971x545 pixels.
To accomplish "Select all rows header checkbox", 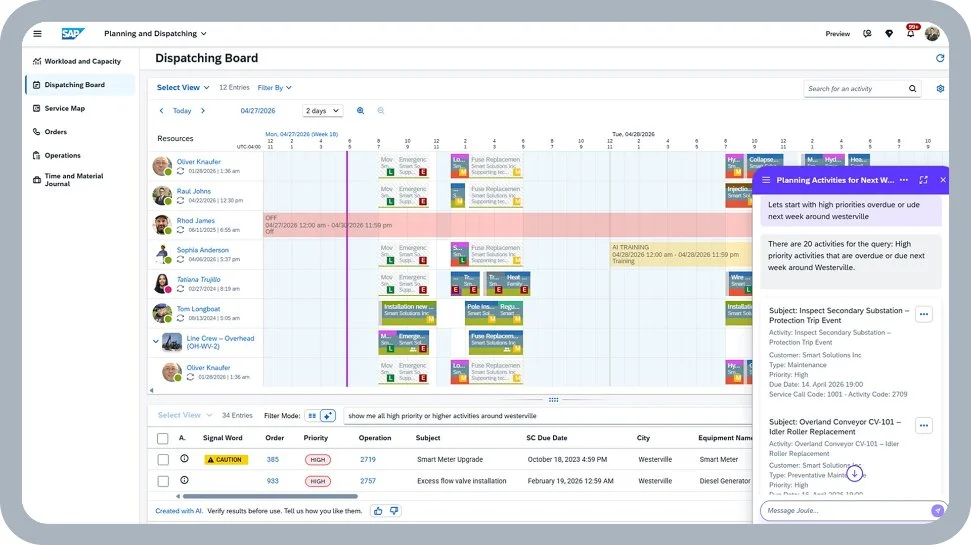I will [x=163, y=438].
